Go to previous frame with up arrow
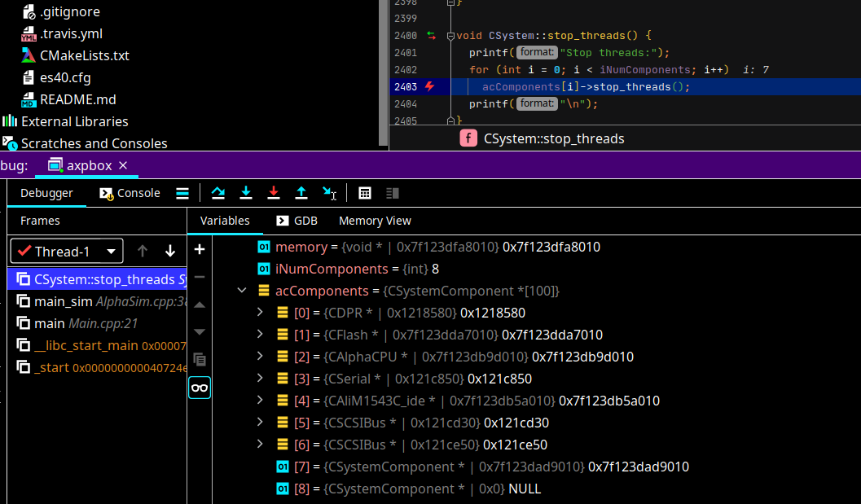Viewport: 861px width, 504px height. 143,252
